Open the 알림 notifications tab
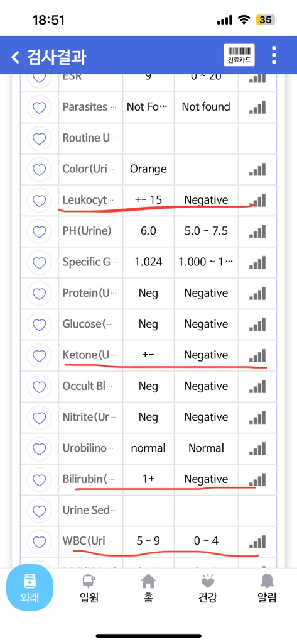The height and width of the screenshot is (644, 297). pos(267,589)
